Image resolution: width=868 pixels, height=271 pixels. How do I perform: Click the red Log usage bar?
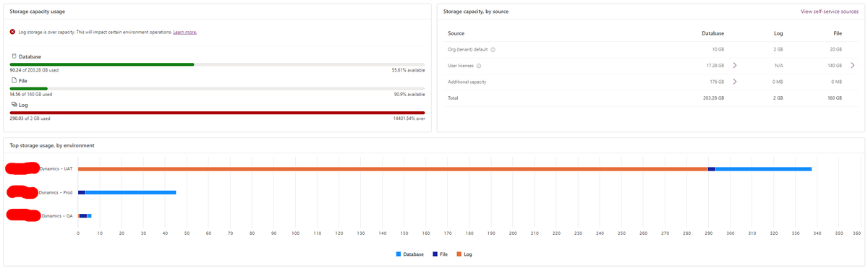coord(217,113)
